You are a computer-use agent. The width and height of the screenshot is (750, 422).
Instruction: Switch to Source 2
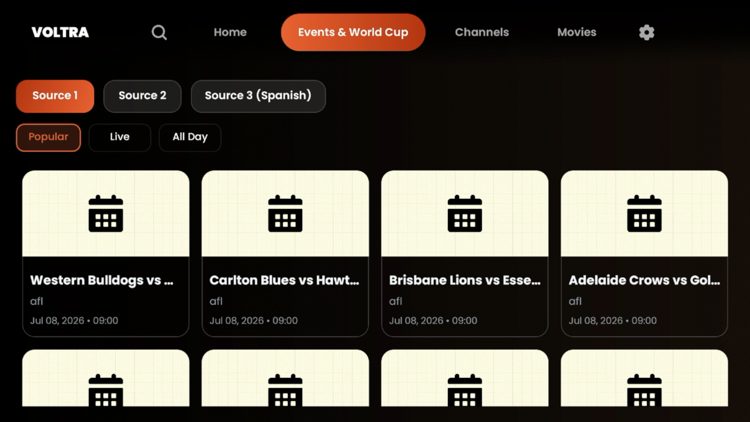pyautogui.click(x=143, y=96)
